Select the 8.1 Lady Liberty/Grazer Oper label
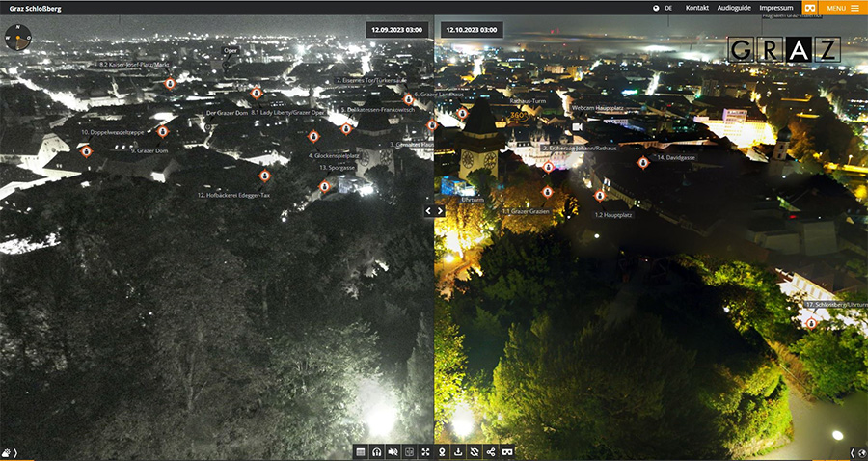The width and height of the screenshot is (868, 461). [287, 112]
